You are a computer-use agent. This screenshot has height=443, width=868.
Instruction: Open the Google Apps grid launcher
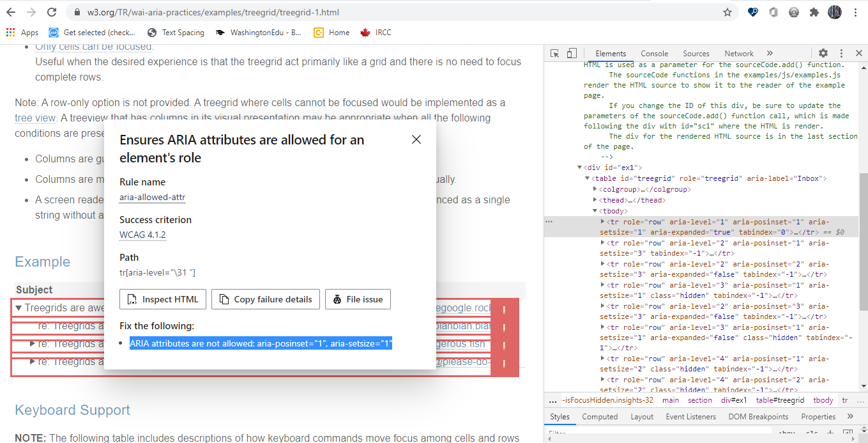click(x=10, y=32)
